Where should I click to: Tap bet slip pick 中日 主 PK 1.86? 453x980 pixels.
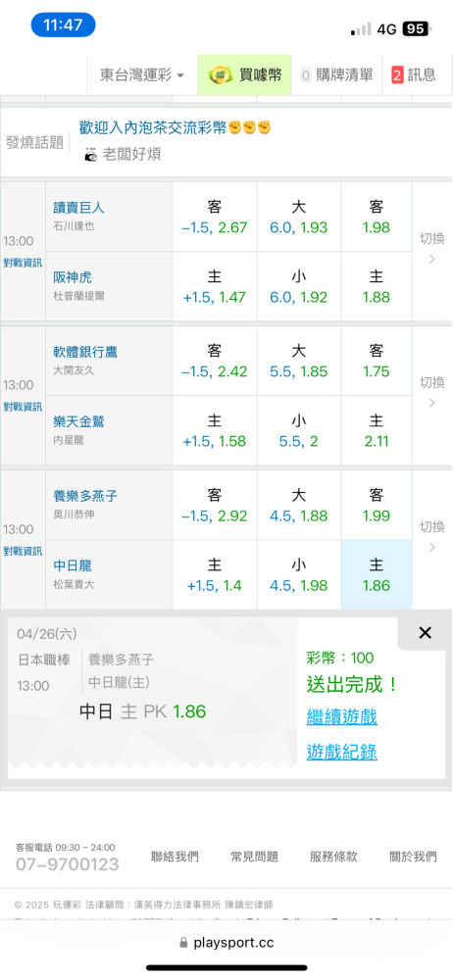tap(142, 711)
